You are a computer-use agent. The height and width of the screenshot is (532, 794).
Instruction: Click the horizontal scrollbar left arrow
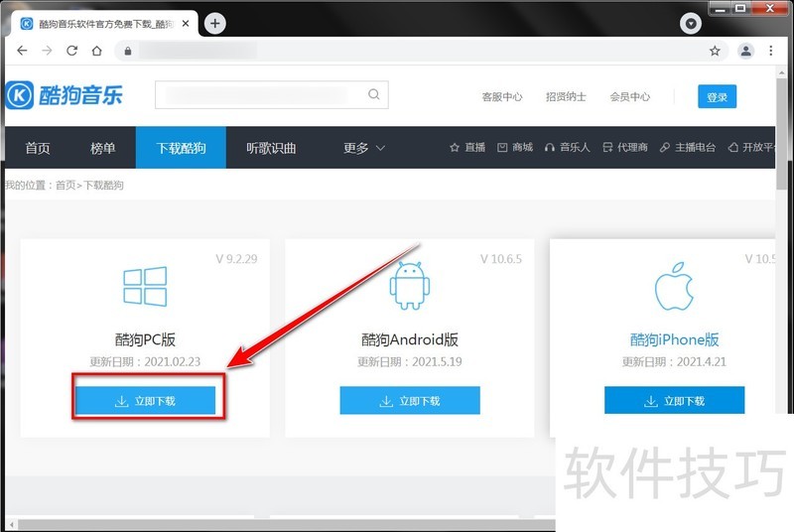pos(11,524)
